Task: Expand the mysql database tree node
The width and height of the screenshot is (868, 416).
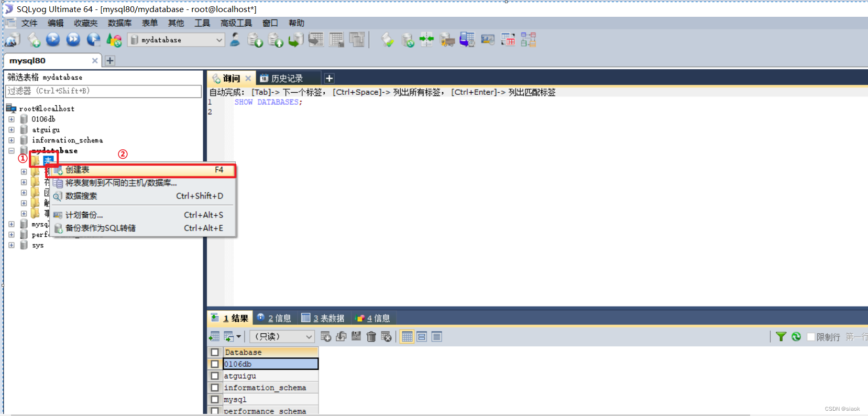Action: pyautogui.click(x=12, y=224)
